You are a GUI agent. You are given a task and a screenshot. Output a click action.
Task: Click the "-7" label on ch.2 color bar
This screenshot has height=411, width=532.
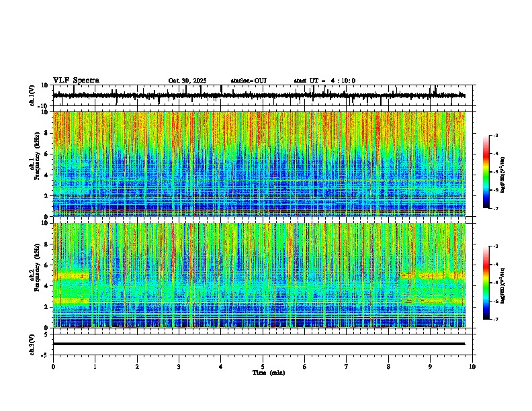click(x=496, y=319)
